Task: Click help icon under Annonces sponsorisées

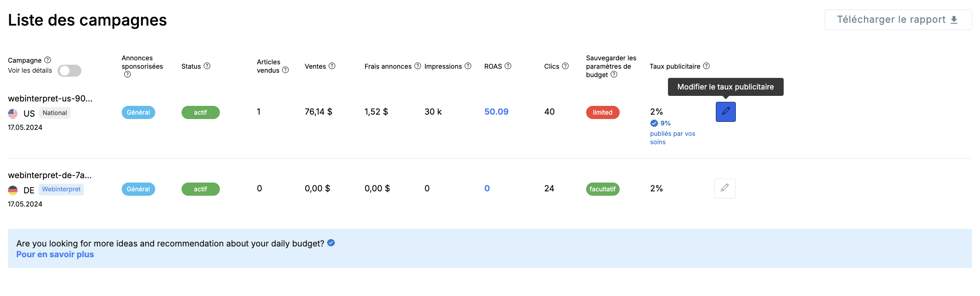Action: pos(127,74)
